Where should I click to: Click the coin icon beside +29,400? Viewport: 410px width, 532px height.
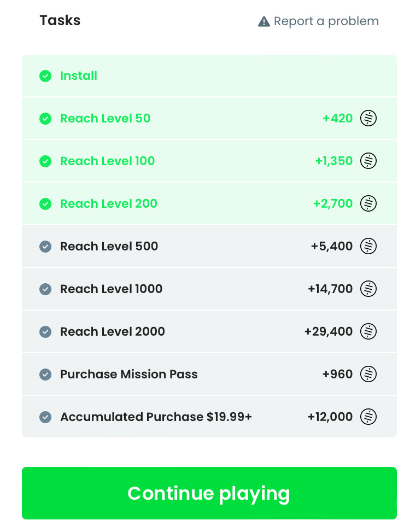coord(368,331)
